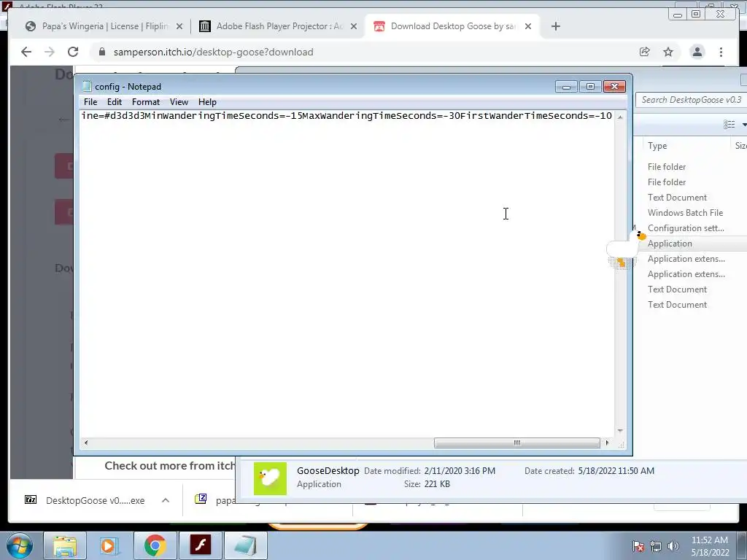Click Notepad horizontal scroll left arrow

pyautogui.click(x=86, y=443)
